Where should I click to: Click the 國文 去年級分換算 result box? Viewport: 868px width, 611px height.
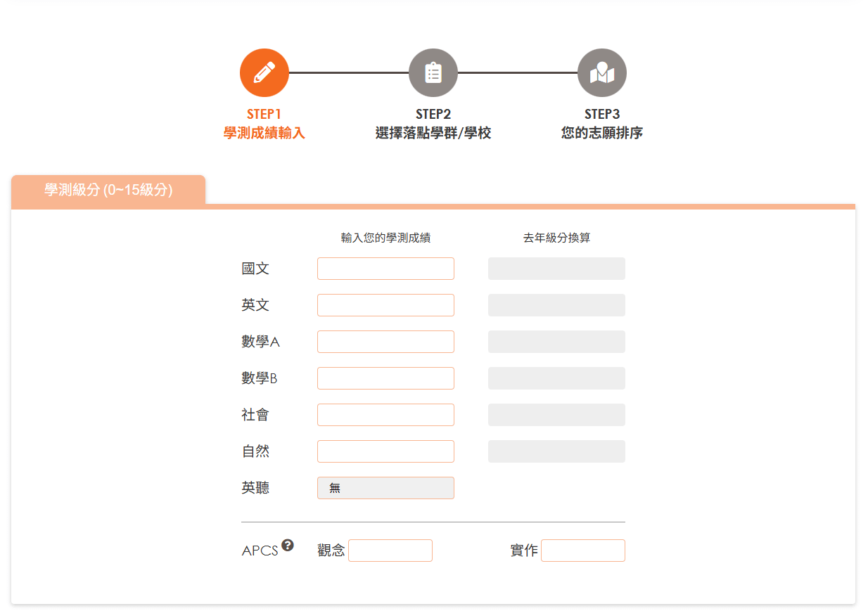[x=556, y=268]
